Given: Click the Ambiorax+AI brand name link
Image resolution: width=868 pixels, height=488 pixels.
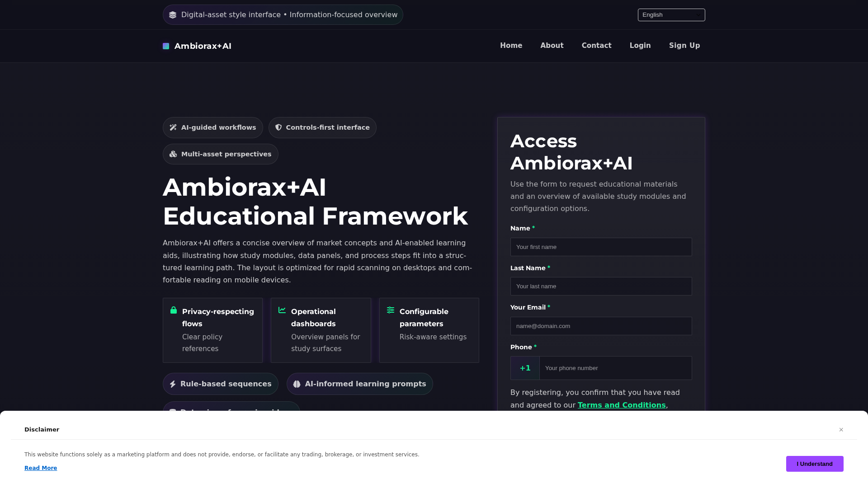Looking at the screenshot, I should [x=203, y=46].
